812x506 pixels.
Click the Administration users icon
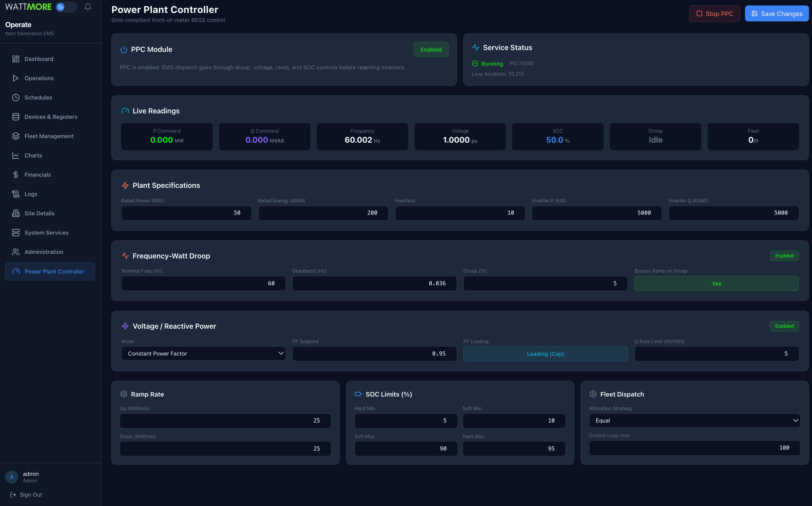point(16,252)
